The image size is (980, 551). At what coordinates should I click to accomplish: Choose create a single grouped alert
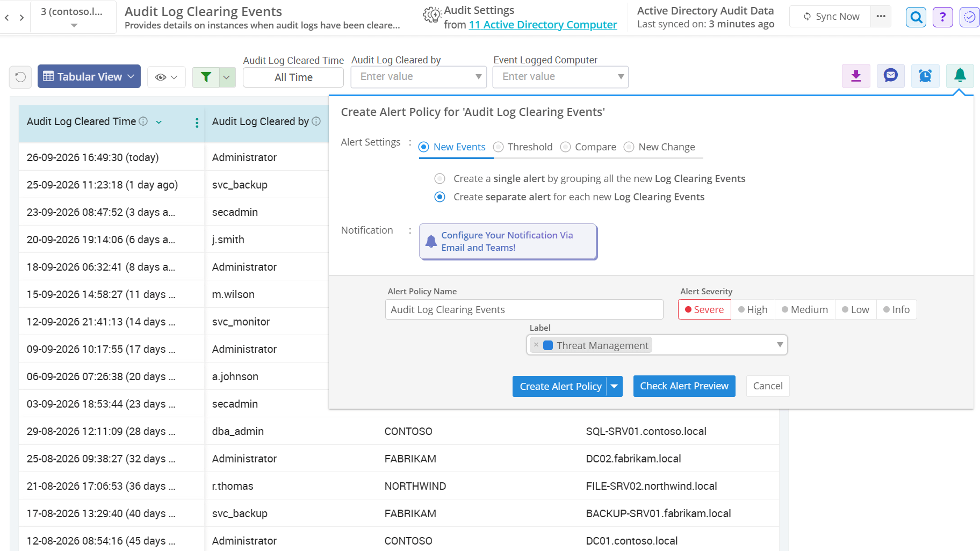click(x=439, y=179)
